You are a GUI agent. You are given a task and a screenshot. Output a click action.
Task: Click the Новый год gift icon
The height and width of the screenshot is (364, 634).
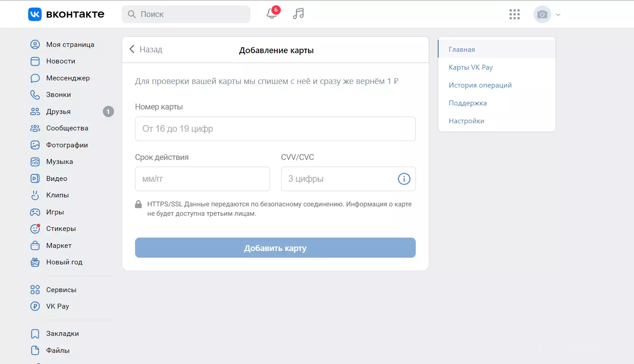click(35, 262)
